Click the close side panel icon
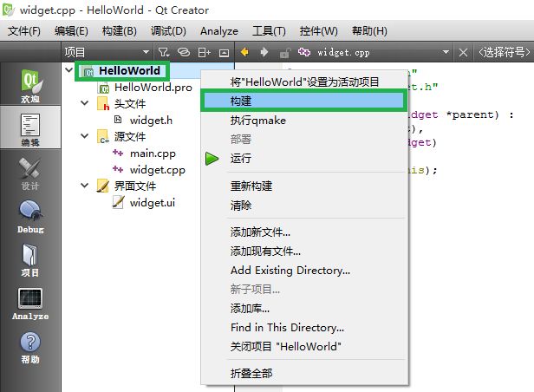The height and width of the screenshot is (392, 534). point(224,52)
